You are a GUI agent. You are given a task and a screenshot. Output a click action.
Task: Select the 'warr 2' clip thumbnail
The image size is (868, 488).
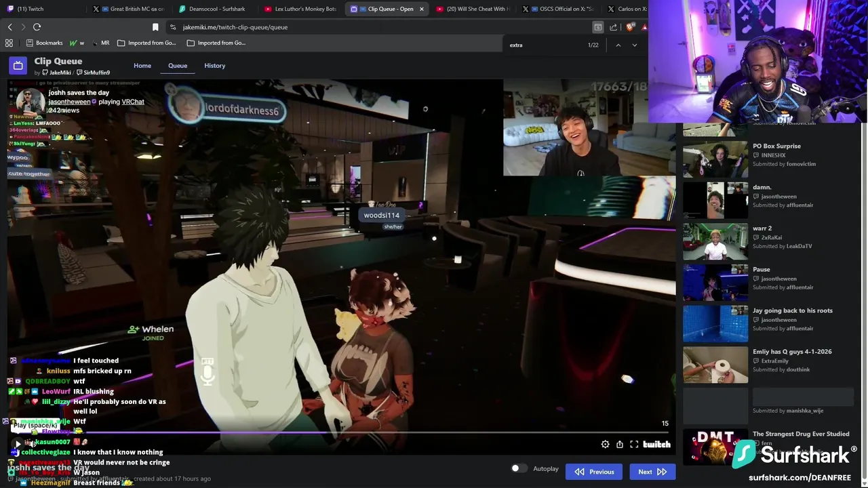click(715, 241)
